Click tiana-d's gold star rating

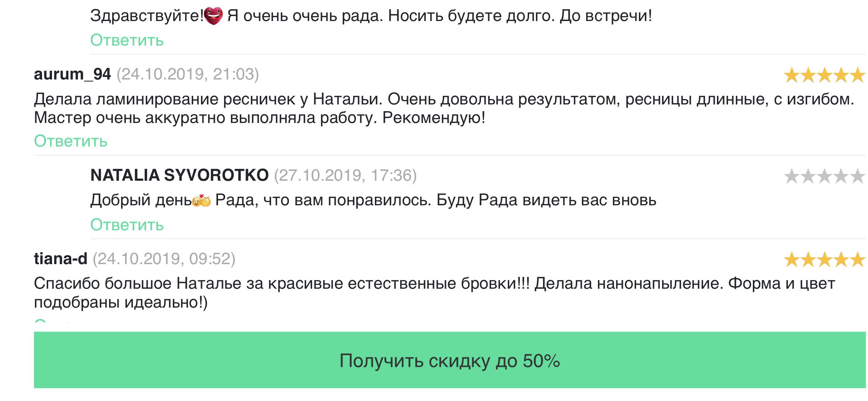824,259
